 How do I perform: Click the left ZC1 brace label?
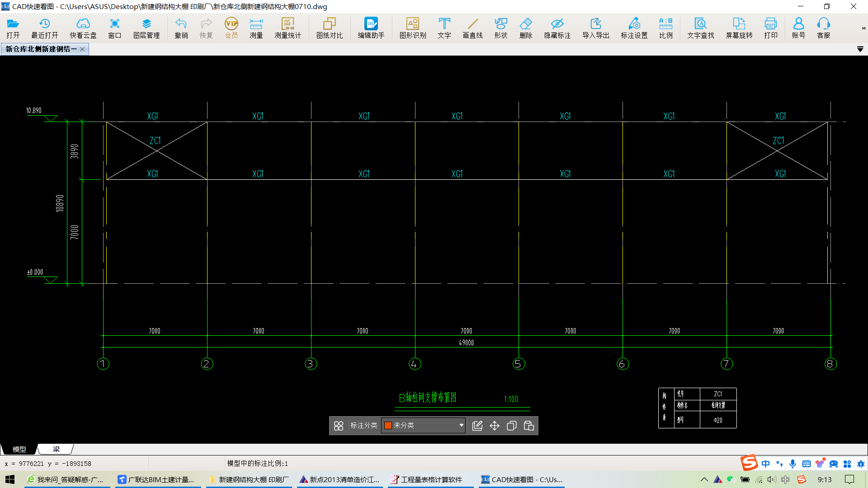tap(155, 141)
